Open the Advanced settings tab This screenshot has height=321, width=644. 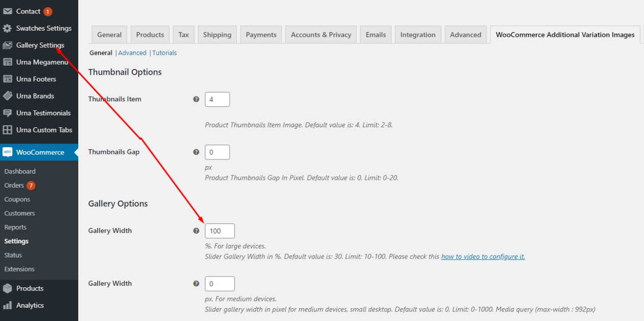465,35
